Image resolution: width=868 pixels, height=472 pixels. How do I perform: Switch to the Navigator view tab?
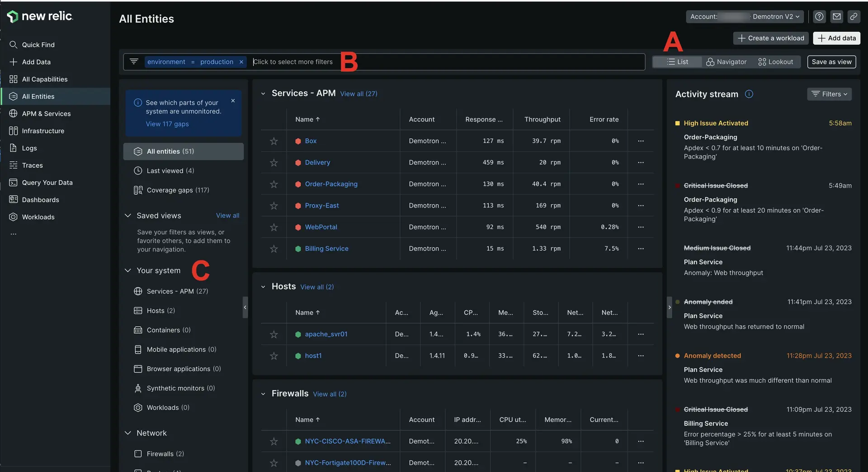click(x=726, y=62)
